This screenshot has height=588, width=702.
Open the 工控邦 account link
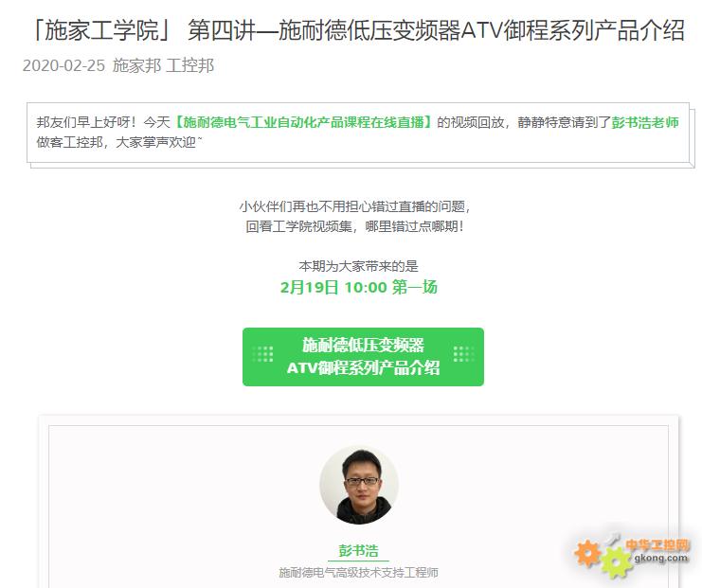point(189,65)
